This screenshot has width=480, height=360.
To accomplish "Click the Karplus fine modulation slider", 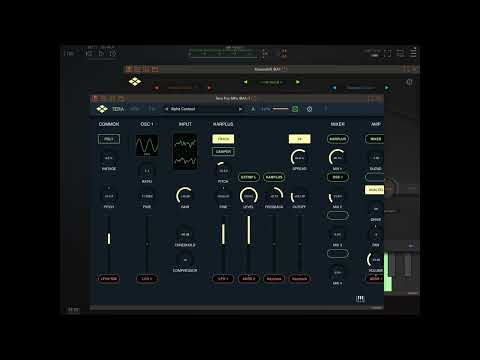I will (223, 244).
